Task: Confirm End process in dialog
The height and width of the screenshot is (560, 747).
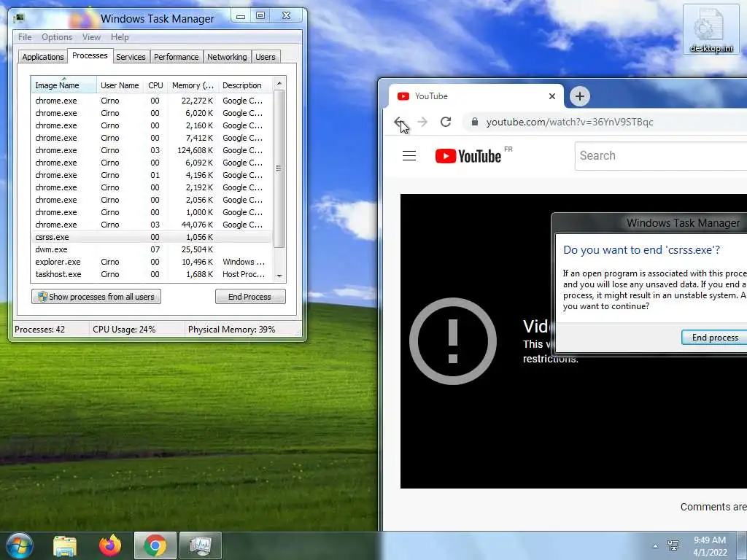Action: tap(714, 337)
